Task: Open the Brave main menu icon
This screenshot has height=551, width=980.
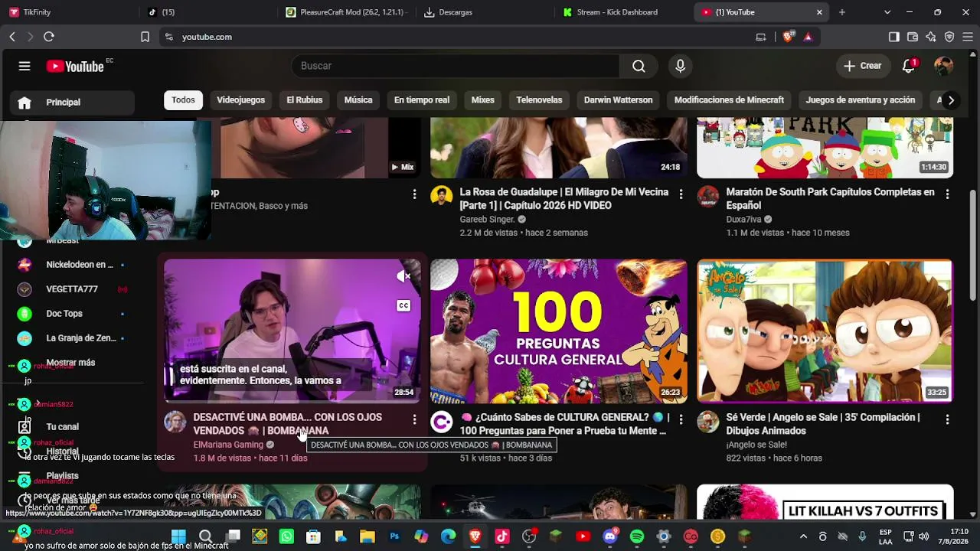Action: pos(969,37)
